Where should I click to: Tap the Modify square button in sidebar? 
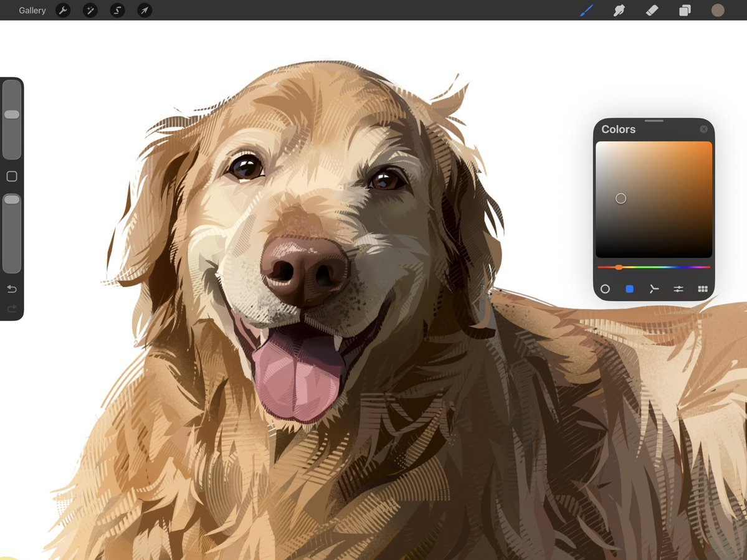[12, 176]
